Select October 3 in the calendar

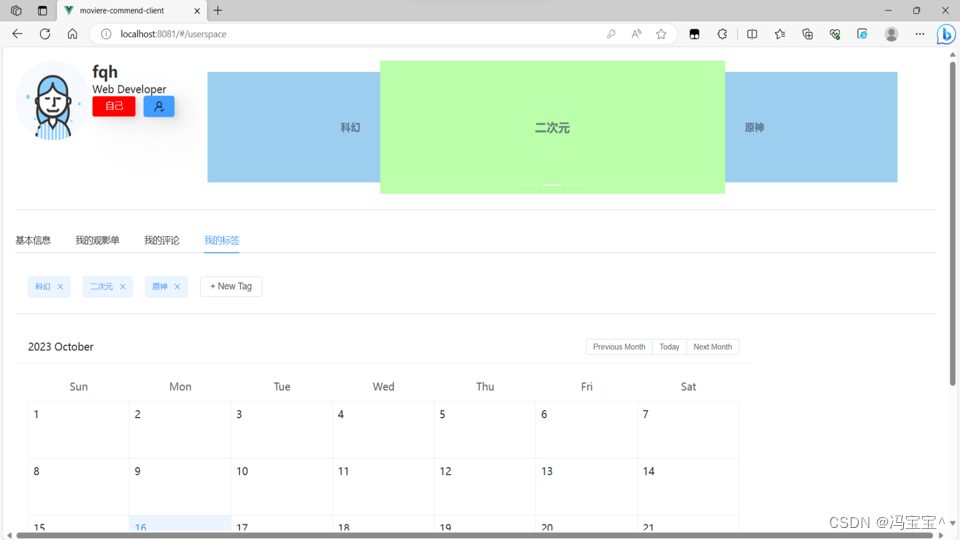coord(282,430)
